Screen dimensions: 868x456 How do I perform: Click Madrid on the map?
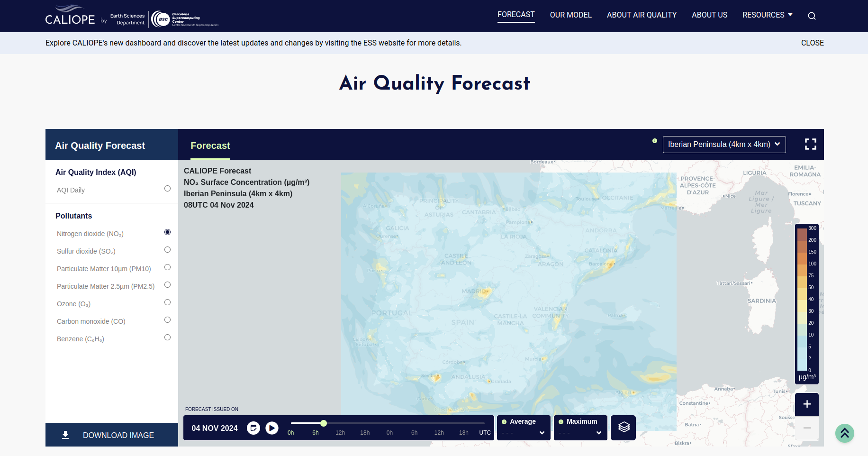(x=474, y=291)
